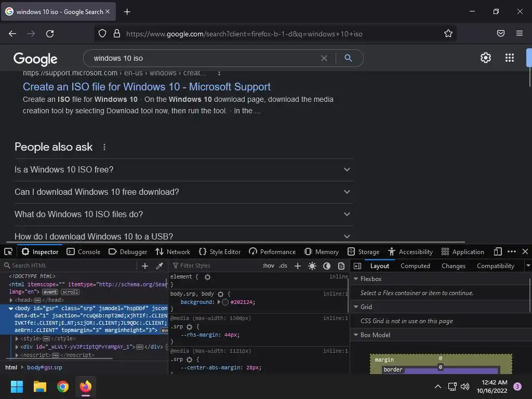Expand 'Is a Windows 10 ISO free?'
The image size is (532, 399).
tap(183, 170)
